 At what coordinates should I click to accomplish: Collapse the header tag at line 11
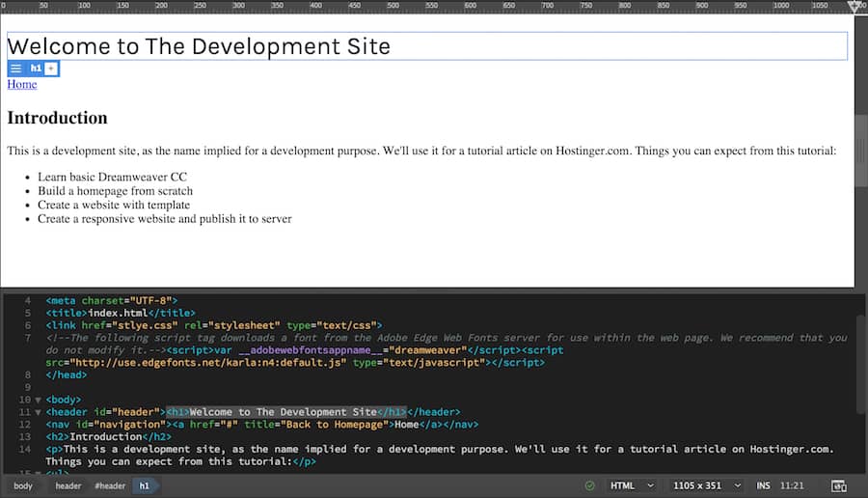click(x=38, y=412)
